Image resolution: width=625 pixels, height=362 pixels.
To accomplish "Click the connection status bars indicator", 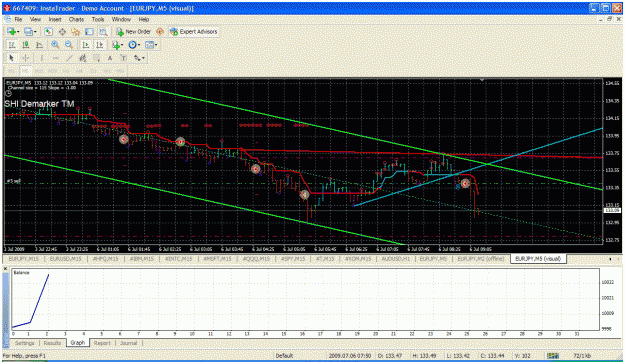I will pos(552,356).
